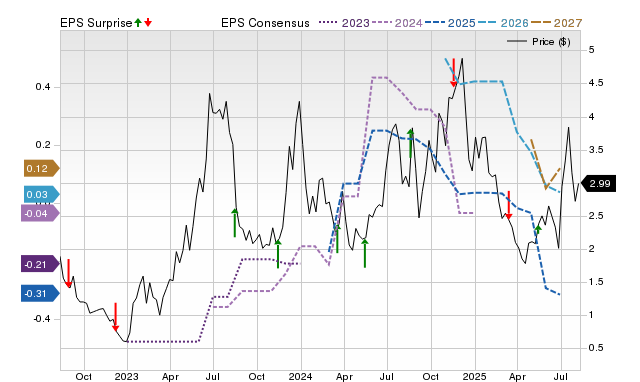Click the green surprise arrow near August 2023
This screenshot has width=640, height=382.
pos(235,222)
